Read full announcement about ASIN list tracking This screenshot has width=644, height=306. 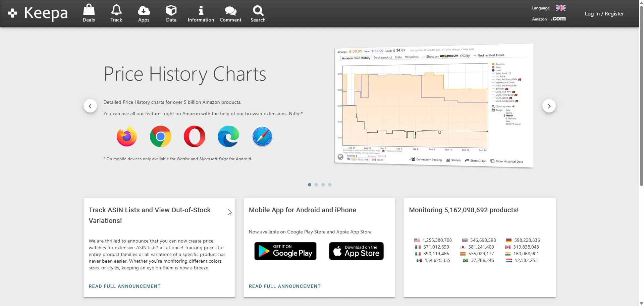(x=124, y=286)
